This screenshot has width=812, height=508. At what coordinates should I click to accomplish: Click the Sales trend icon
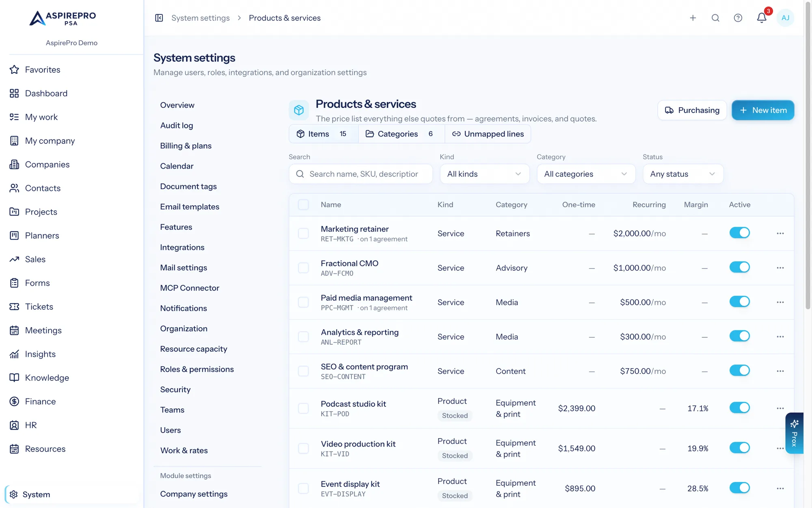tap(14, 259)
